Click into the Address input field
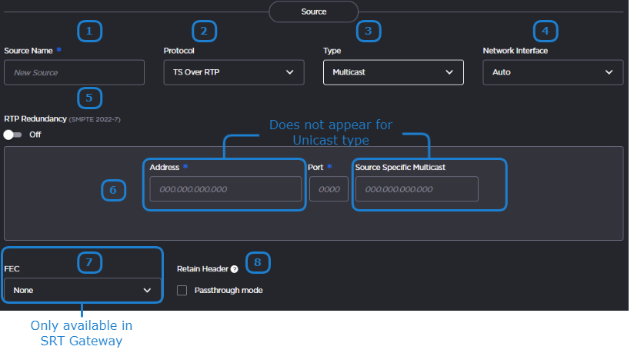Viewport: 644px width, 363px height. tap(225, 189)
